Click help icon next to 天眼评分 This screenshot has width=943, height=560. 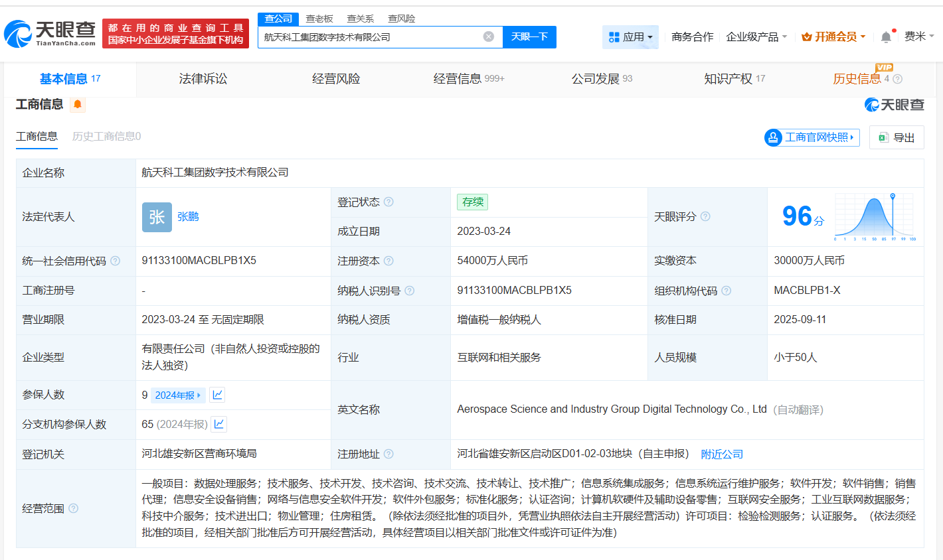[x=705, y=218]
